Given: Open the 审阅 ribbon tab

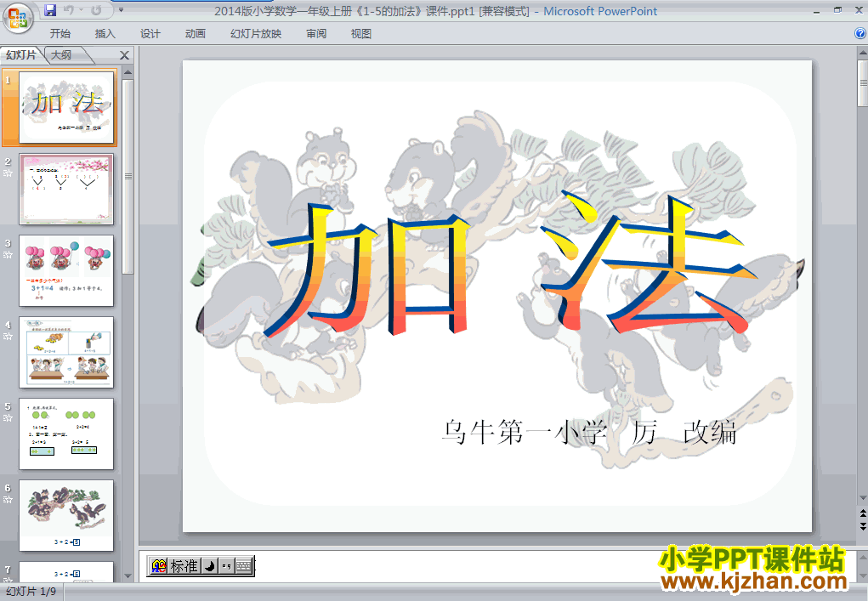Looking at the screenshot, I should [x=316, y=34].
